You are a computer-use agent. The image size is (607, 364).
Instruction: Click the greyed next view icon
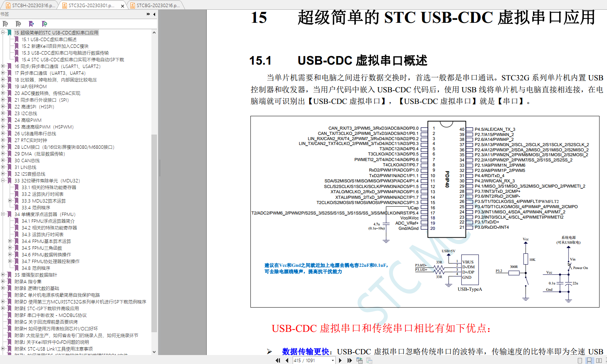[x=369, y=361]
